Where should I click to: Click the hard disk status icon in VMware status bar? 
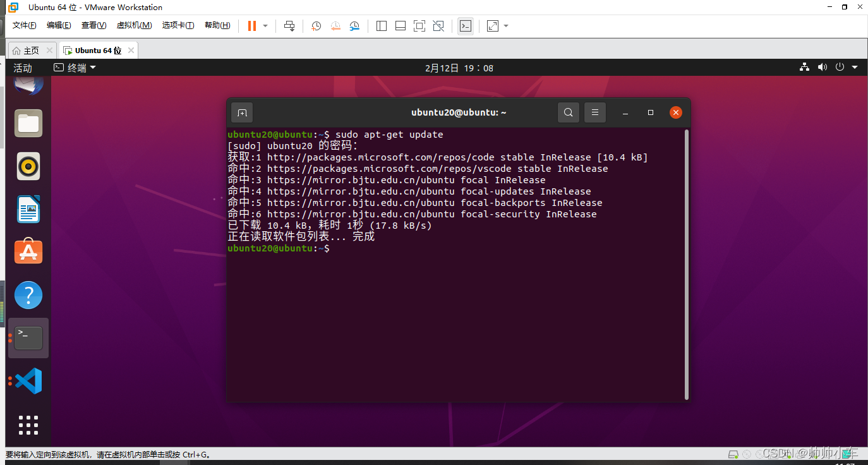point(733,454)
